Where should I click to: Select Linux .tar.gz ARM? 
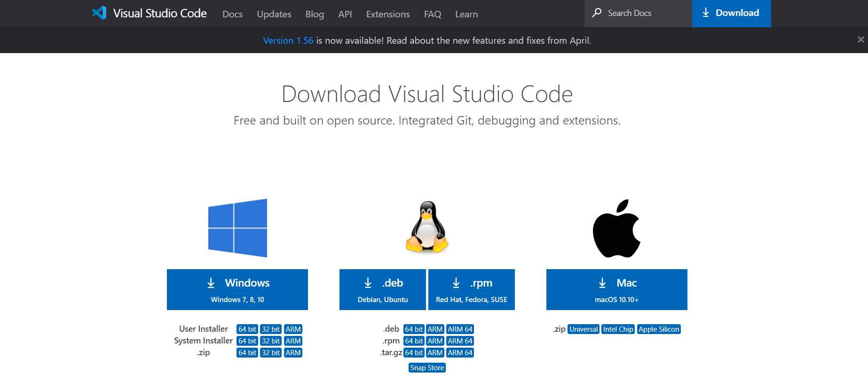point(435,353)
